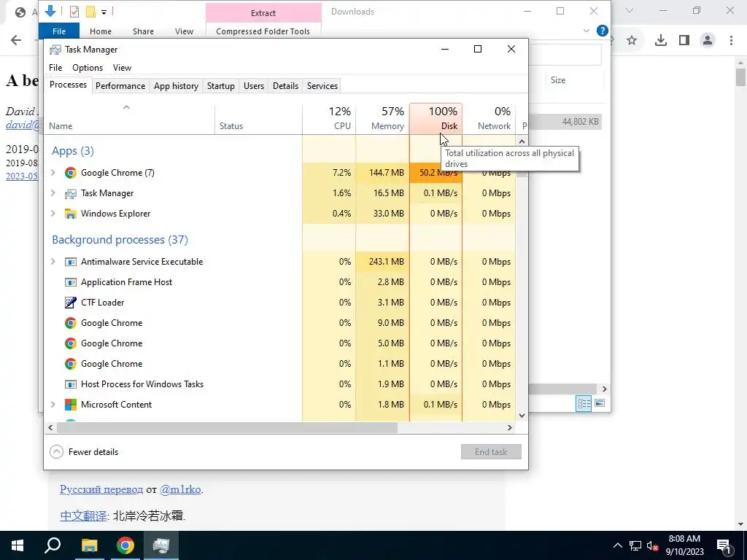Open File Explorer from the taskbar
The width and height of the screenshot is (747, 560).
point(89,545)
